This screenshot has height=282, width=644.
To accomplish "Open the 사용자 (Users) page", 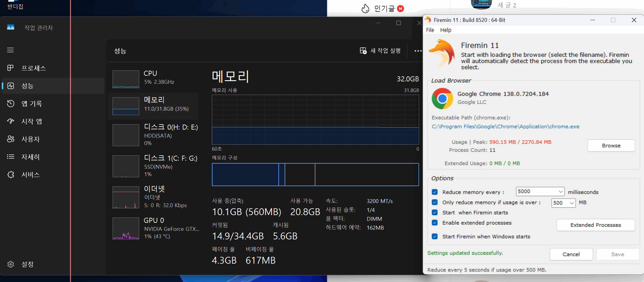I will pyautogui.click(x=53, y=139).
